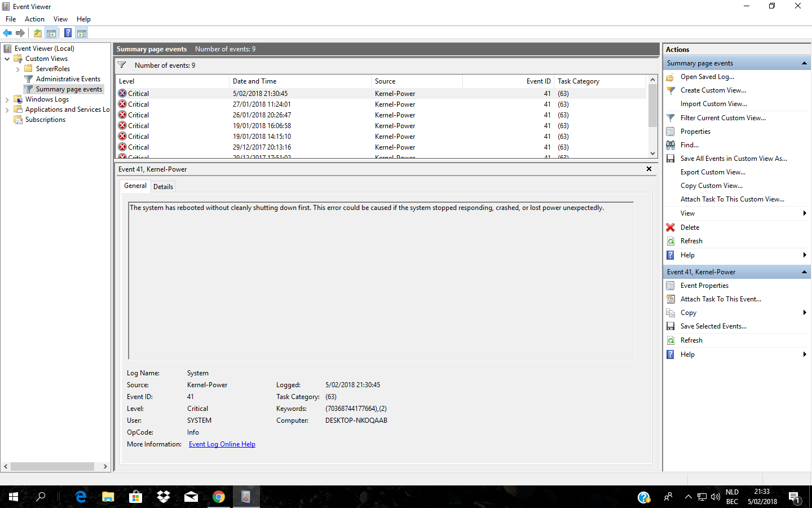Select Administrative Events in the tree
812x508 pixels.
coord(68,79)
